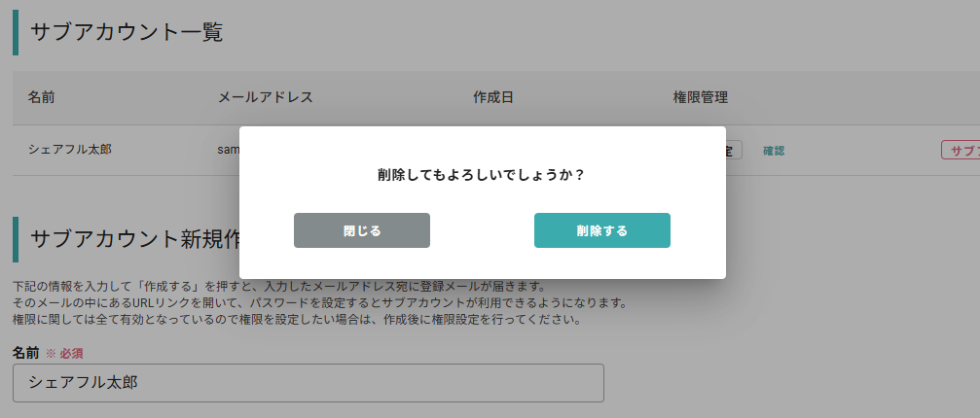Click the 作成日 column header
The width and height of the screenshot is (980, 418).
click(492, 97)
